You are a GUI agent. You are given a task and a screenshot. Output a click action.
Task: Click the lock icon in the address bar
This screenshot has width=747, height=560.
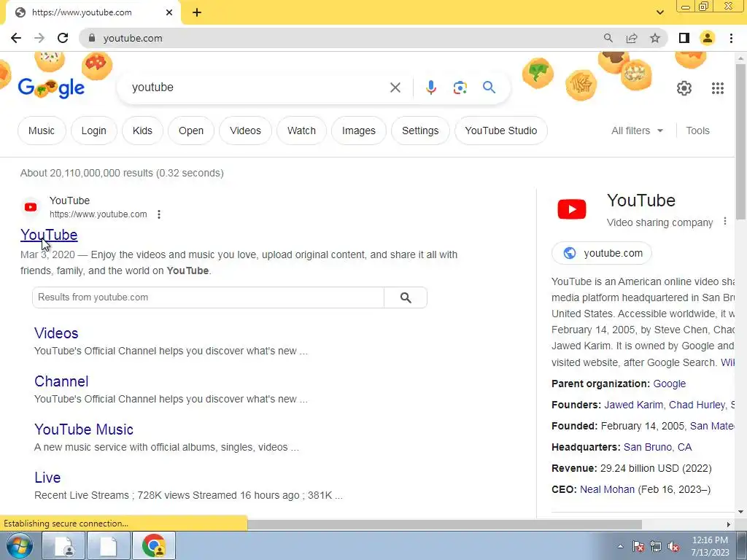click(92, 38)
